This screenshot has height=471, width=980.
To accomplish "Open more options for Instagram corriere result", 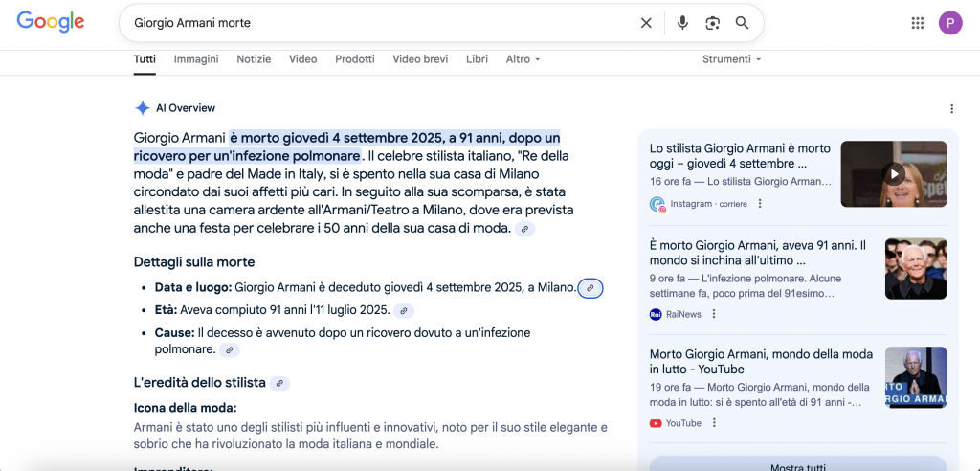I will click(x=760, y=203).
